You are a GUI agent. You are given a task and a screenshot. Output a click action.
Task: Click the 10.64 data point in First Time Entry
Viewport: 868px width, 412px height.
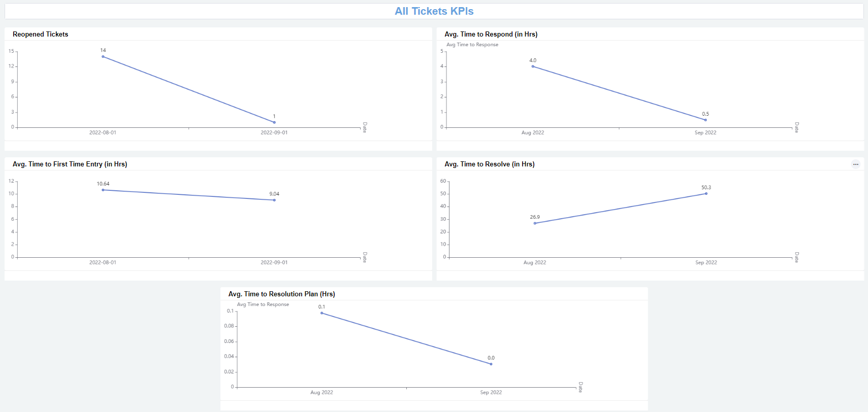tap(103, 190)
